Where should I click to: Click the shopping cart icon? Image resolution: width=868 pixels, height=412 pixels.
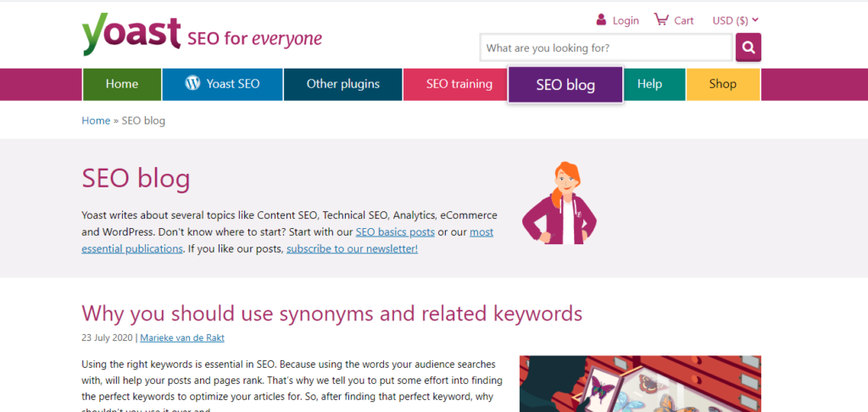[661, 19]
